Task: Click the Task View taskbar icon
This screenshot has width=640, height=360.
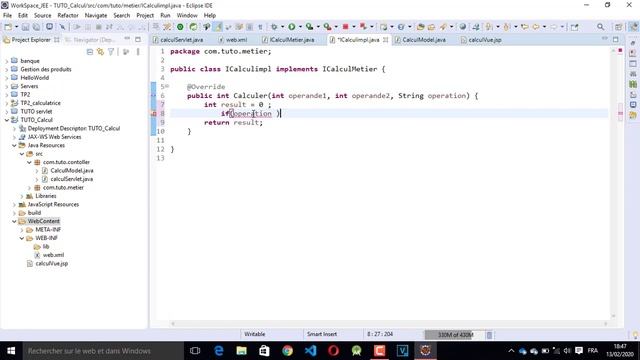Action: pos(195,351)
